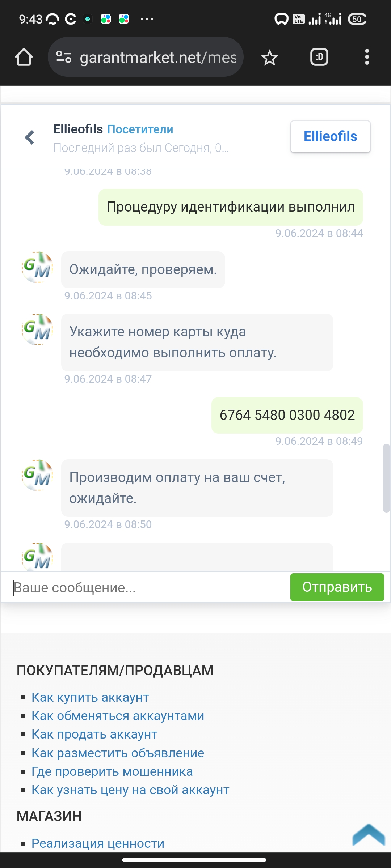Bookmark page with the star icon

point(270,58)
